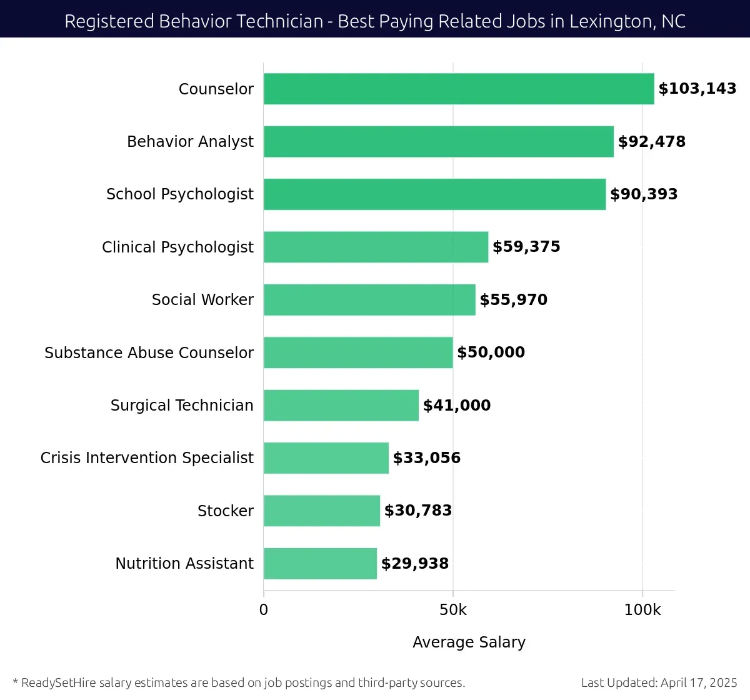Click the Last Updated date text
The image size is (750, 700).
(658, 683)
